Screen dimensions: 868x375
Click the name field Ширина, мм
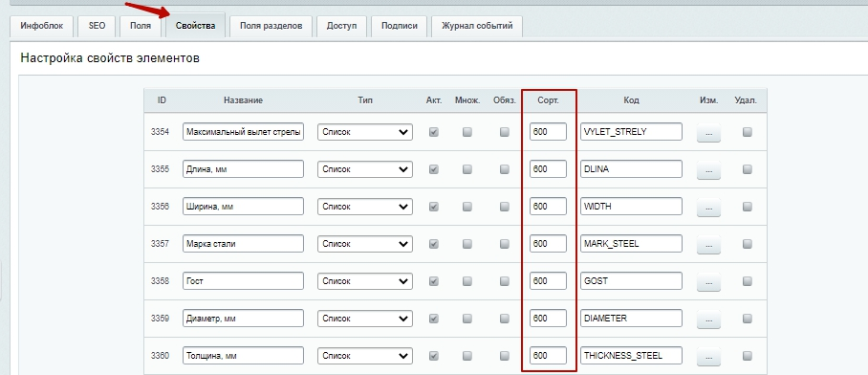click(243, 207)
